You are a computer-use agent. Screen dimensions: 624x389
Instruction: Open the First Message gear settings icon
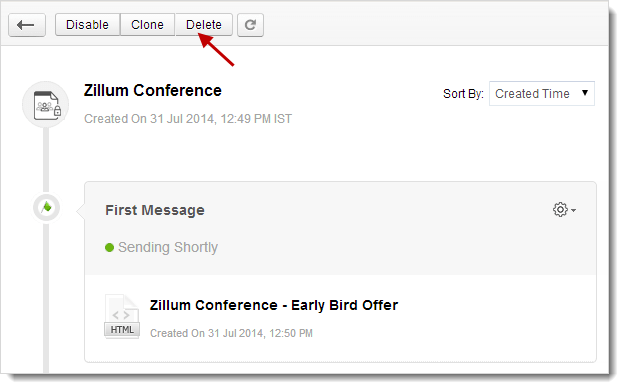click(x=560, y=209)
